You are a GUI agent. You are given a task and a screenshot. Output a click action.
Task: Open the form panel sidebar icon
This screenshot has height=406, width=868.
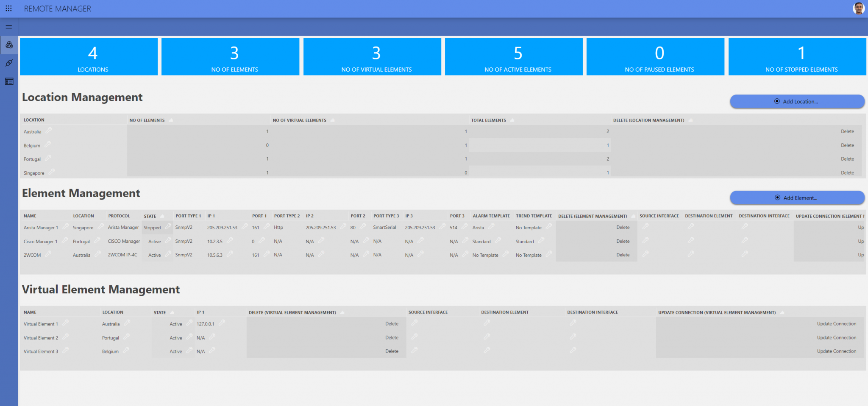click(x=8, y=81)
